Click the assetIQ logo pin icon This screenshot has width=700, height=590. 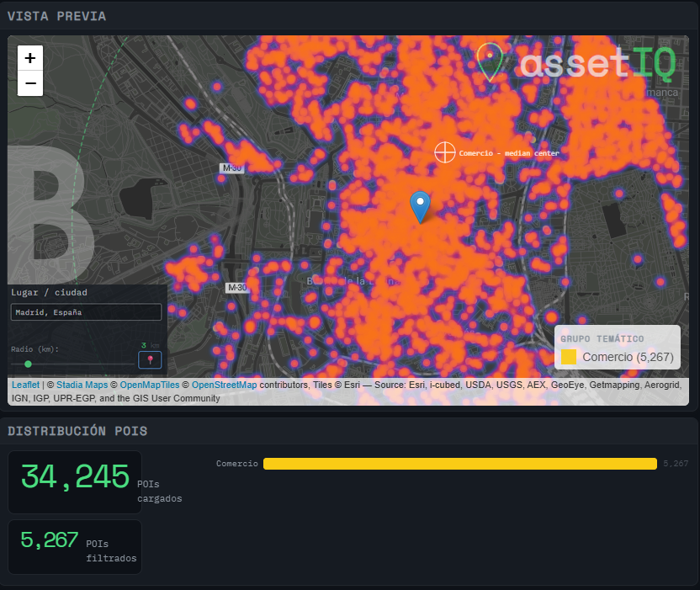(x=490, y=62)
